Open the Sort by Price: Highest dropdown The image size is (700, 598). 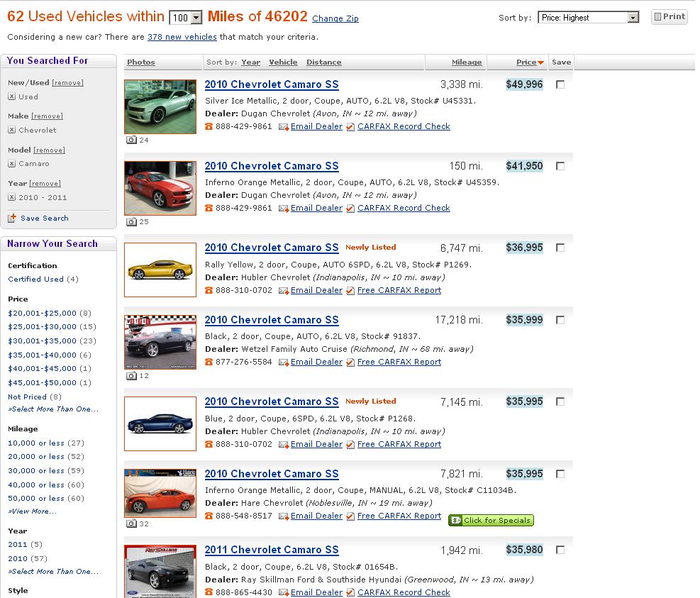[588, 16]
